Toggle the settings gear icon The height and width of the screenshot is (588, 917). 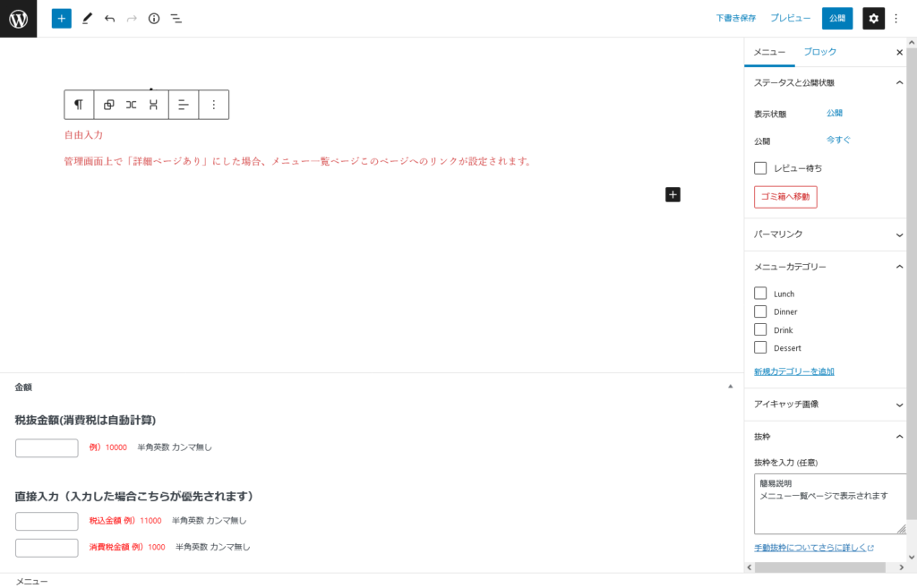click(873, 18)
